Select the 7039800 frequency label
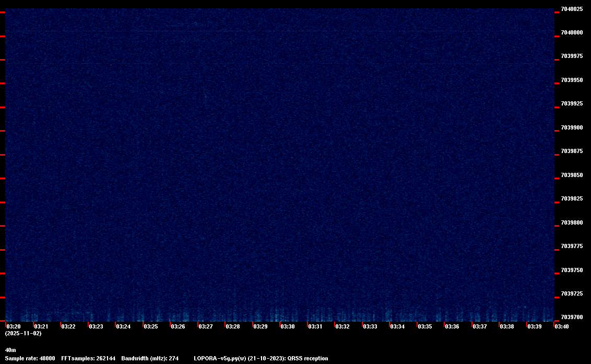Screen dimensions: 591x364 pyautogui.click(x=572, y=222)
